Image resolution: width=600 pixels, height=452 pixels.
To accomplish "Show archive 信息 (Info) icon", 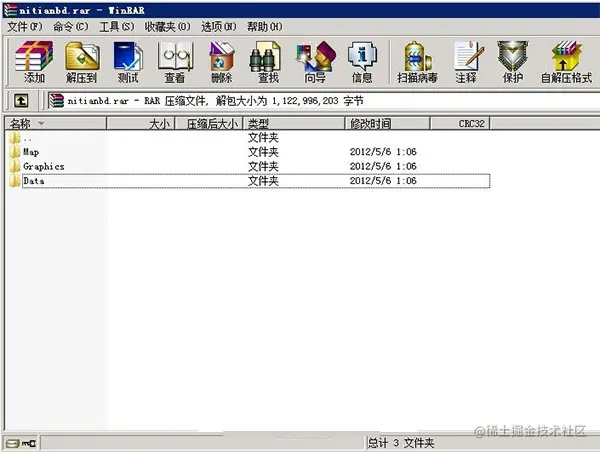I will point(362,57).
